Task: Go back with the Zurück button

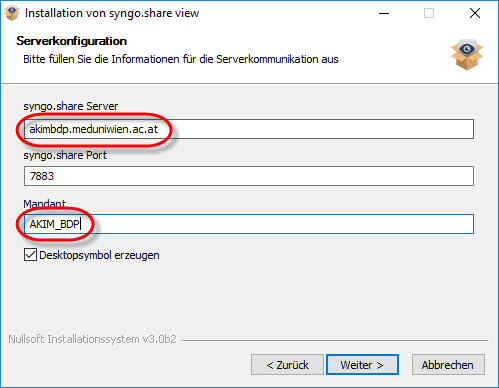Action: tap(287, 365)
